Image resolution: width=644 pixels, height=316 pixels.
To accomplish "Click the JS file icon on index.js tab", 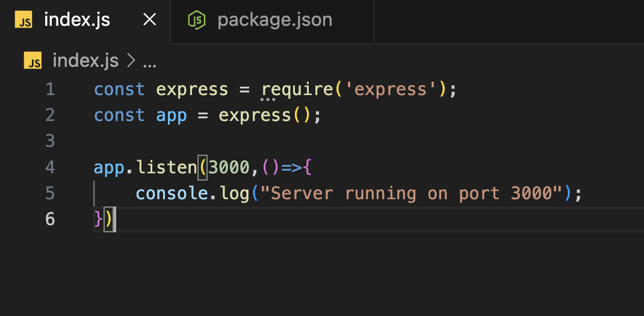I will click(25, 20).
